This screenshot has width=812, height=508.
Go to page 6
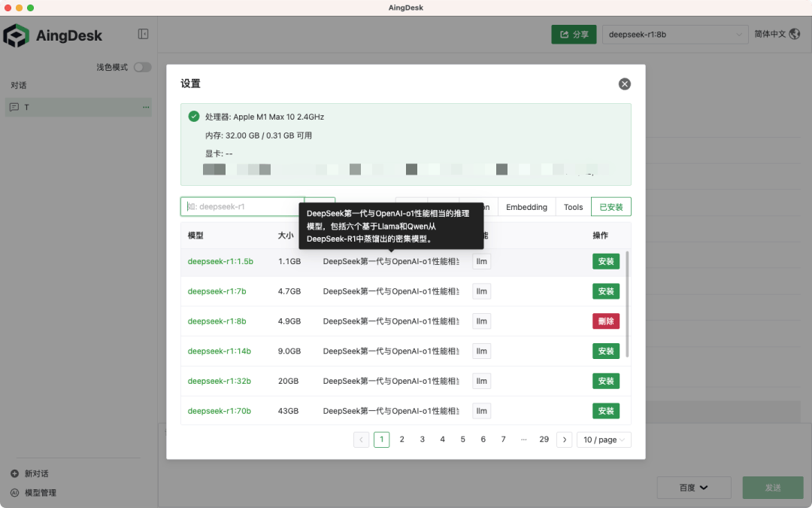(483, 440)
